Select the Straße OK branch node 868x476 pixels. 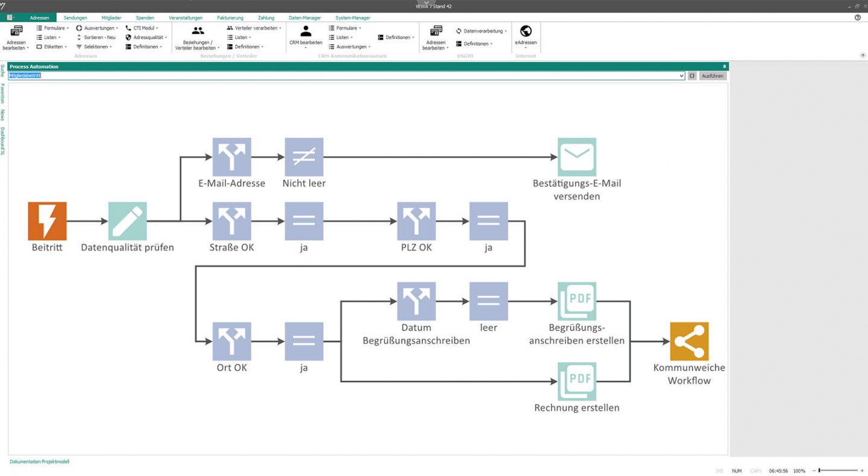pos(231,221)
